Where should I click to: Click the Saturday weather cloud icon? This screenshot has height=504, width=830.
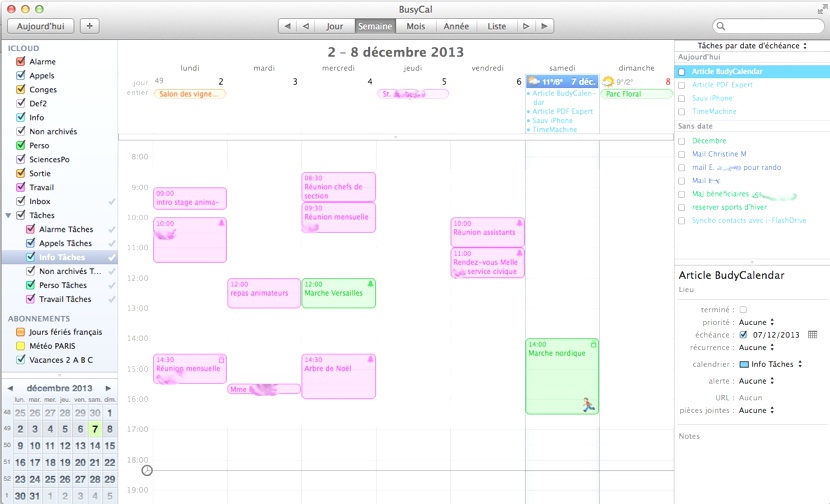[x=535, y=81]
